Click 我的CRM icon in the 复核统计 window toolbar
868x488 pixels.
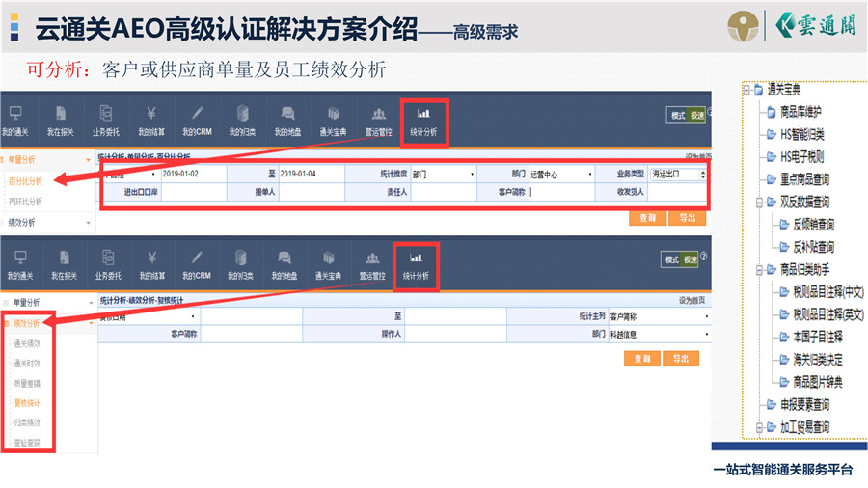click(x=197, y=258)
